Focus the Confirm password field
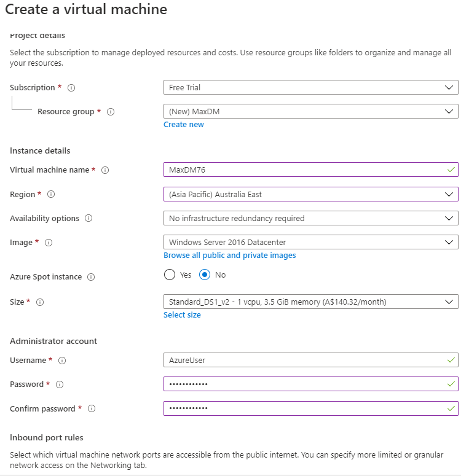 click(304, 408)
